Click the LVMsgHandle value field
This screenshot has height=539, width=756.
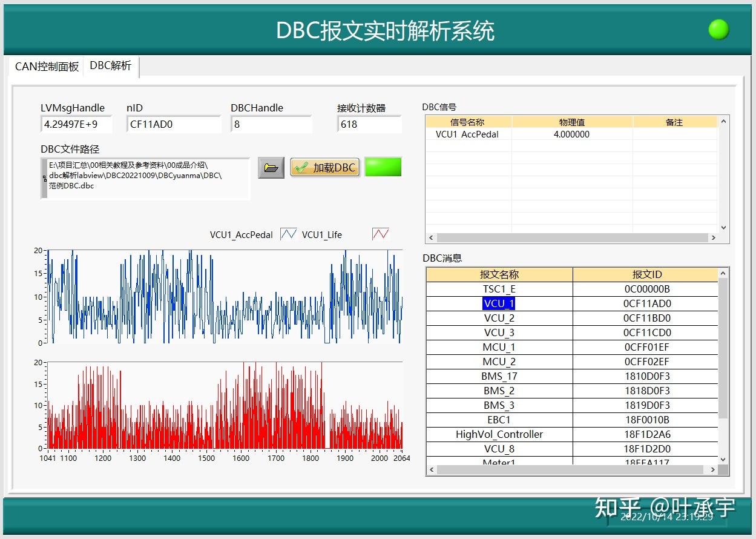coord(76,124)
